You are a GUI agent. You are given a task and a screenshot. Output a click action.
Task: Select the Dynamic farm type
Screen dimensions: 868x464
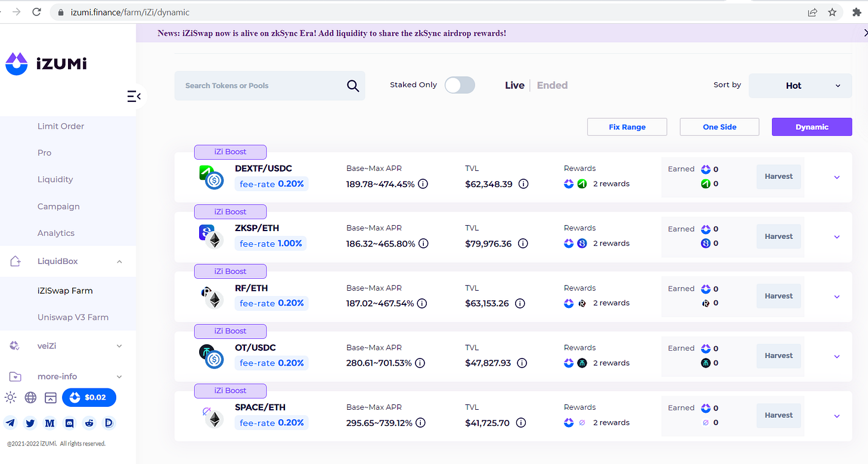812,127
